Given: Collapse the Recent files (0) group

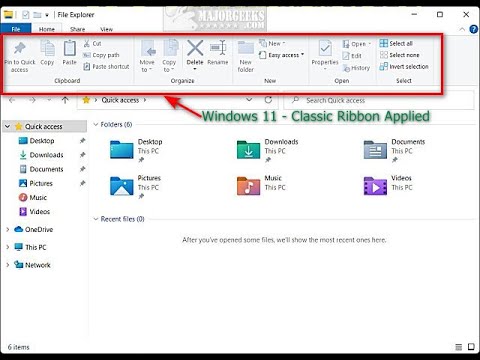Looking at the screenshot, I should click(96, 219).
